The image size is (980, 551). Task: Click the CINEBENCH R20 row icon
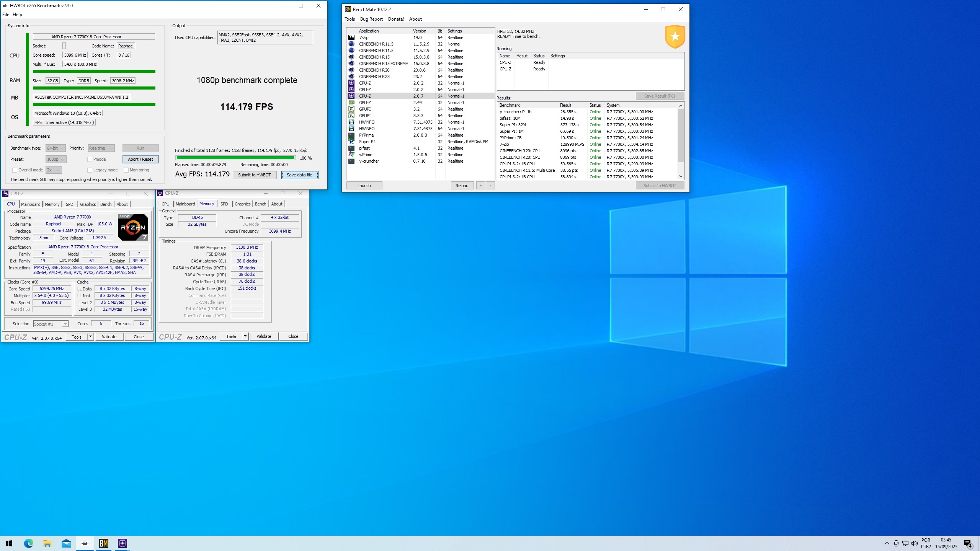pyautogui.click(x=351, y=70)
